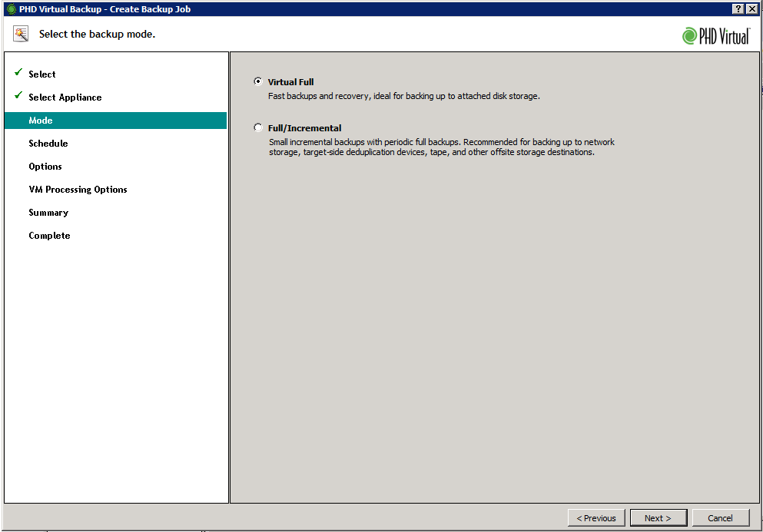Click the PHD Virtual Backup title bar icon

[x=12, y=8]
